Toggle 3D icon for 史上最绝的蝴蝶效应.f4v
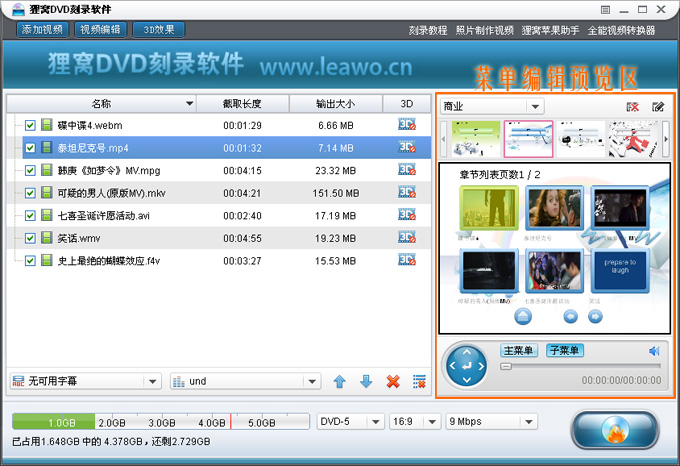680x466 pixels. [x=407, y=260]
